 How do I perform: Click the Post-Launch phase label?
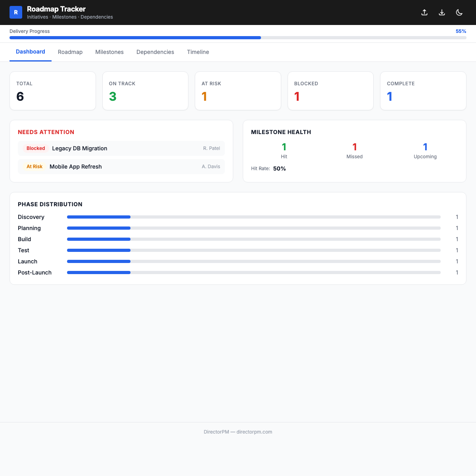tap(35, 273)
